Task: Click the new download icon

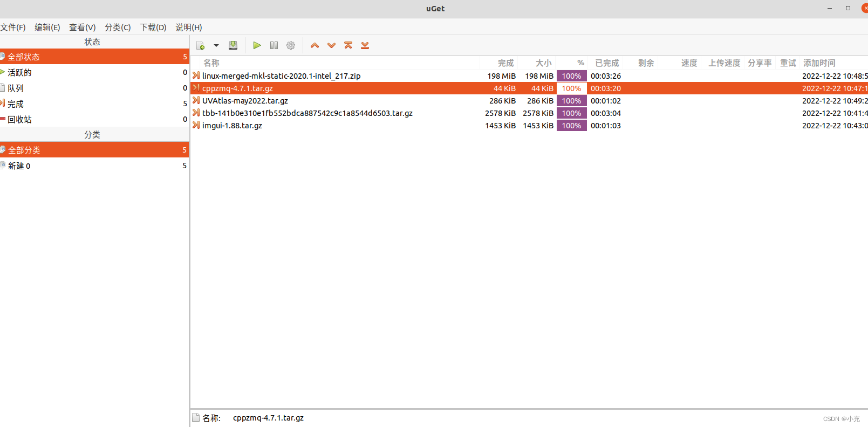Action: click(x=200, y=46)
